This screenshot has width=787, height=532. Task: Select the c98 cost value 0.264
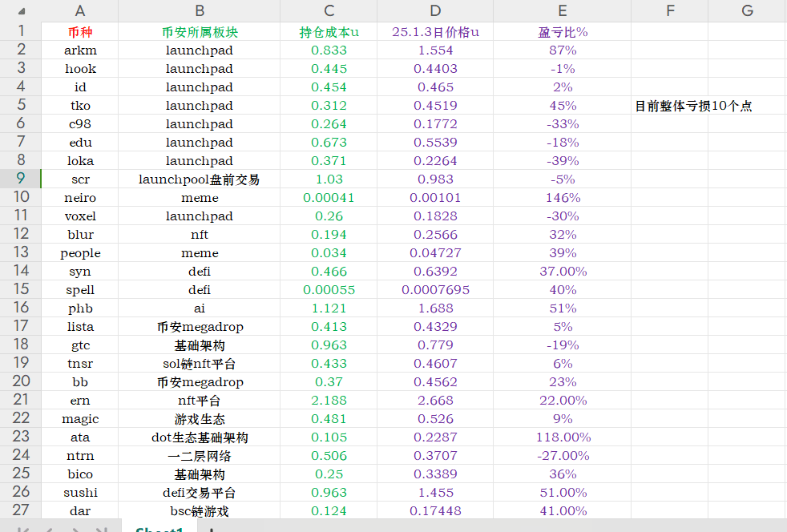pos(329,123)
